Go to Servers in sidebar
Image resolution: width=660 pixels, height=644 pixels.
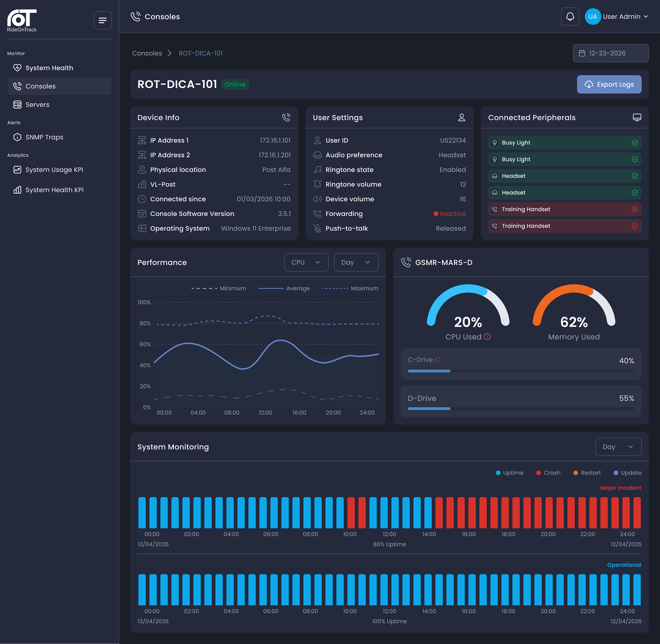tap(60, 104)
